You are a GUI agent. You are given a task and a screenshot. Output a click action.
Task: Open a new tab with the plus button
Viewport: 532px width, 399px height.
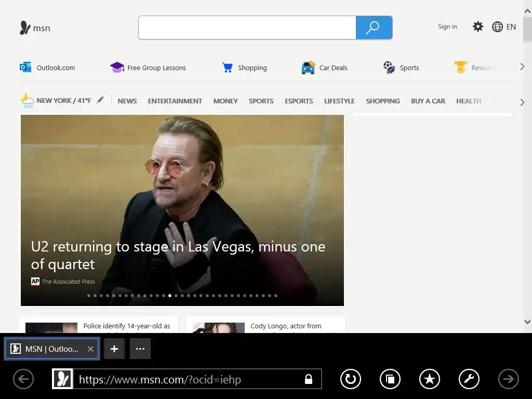click(x=114, y=349)
